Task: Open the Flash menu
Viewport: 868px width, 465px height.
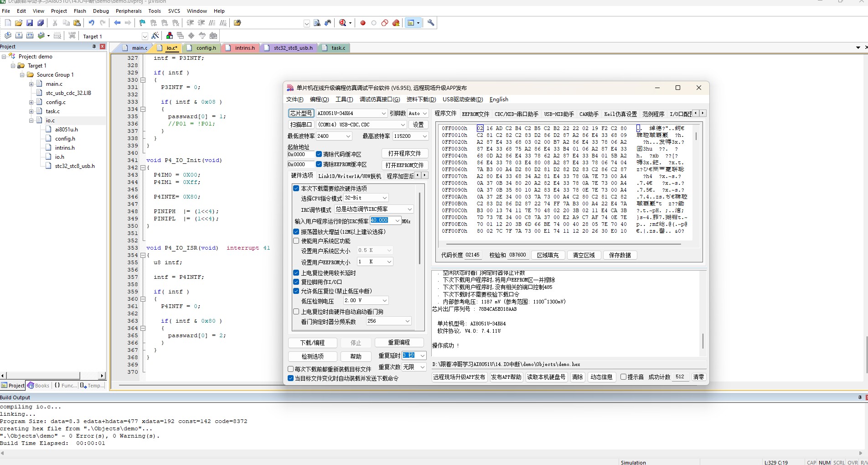Action: 80,11
